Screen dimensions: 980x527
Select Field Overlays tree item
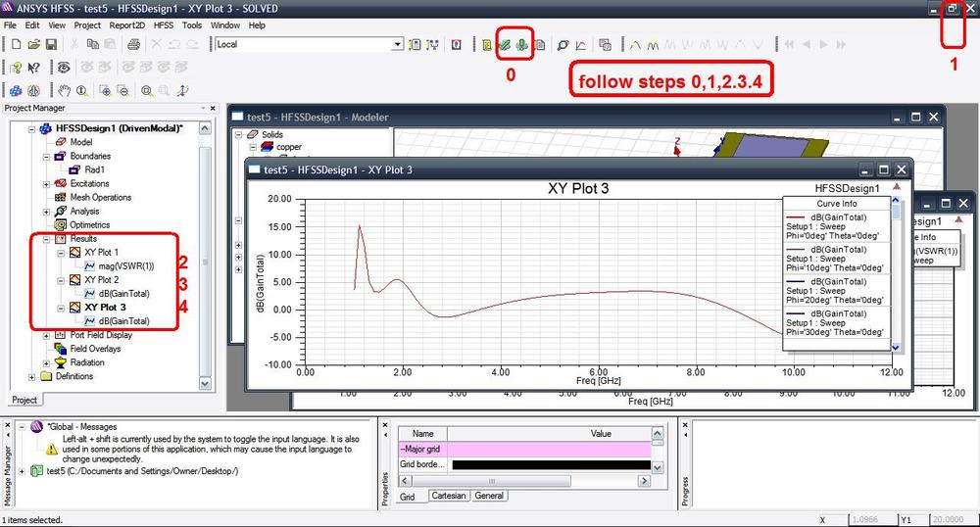95,349
